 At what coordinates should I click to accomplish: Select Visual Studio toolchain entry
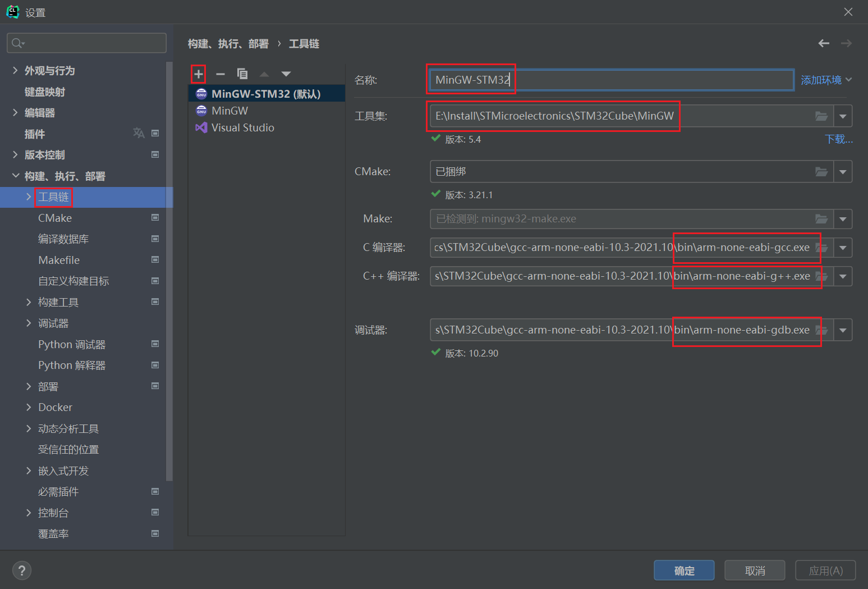[x=267, y=127]
